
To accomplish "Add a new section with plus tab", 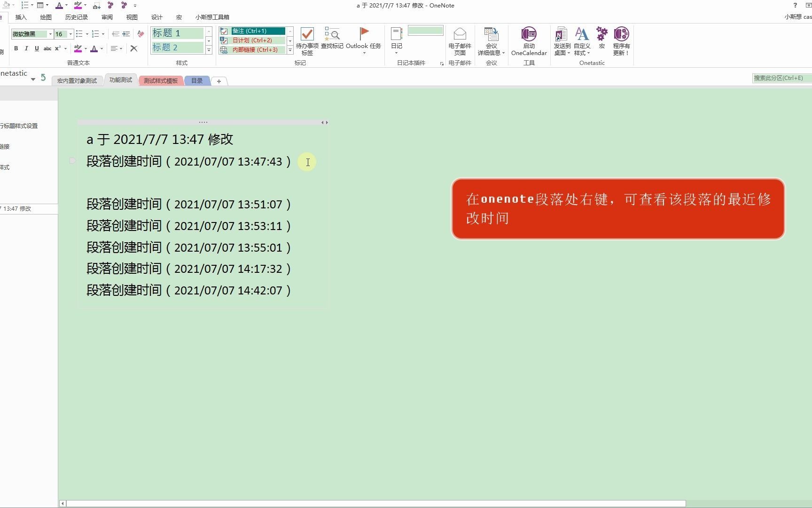I will pyautogui.click(x=219, y=81).
